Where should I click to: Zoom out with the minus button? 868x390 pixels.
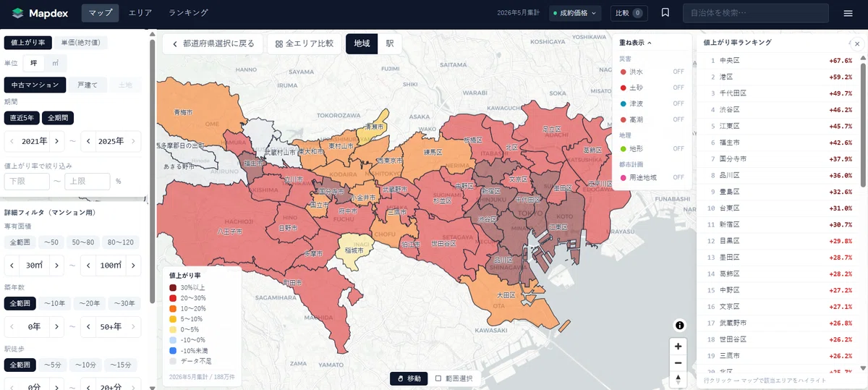[678, 363]
